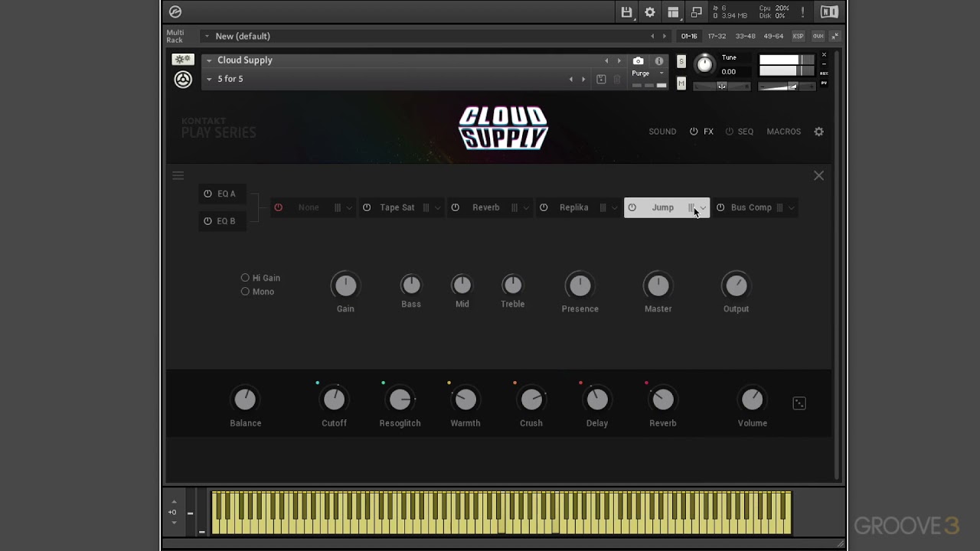Enable Hi Gain option
Screen dimensions: 980x551
[245, 278]
